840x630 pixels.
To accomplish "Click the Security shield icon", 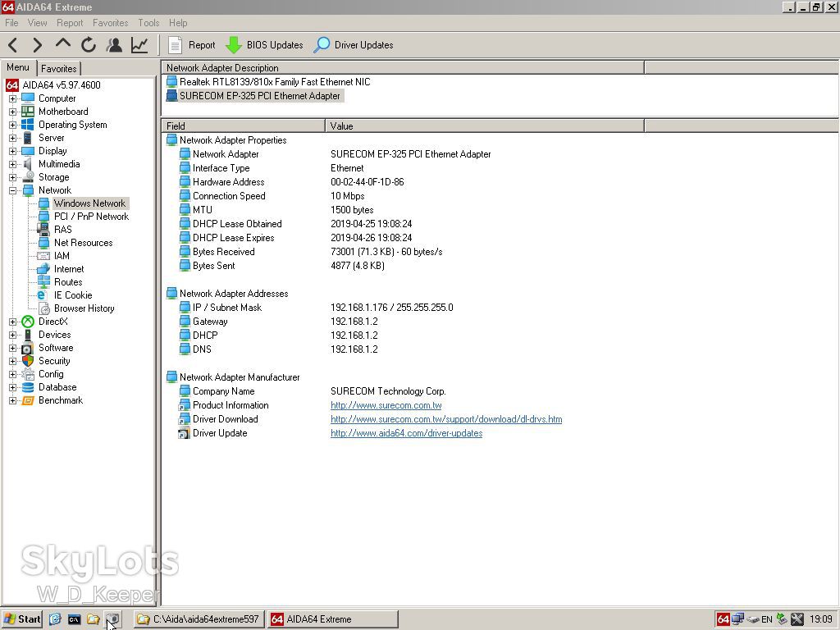I will coord(28,361).
